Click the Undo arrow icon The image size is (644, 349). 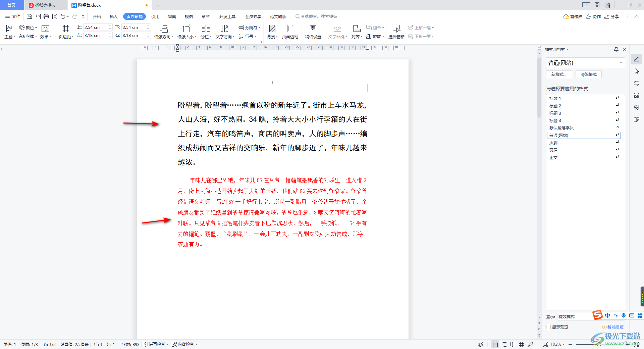(63, 16)
